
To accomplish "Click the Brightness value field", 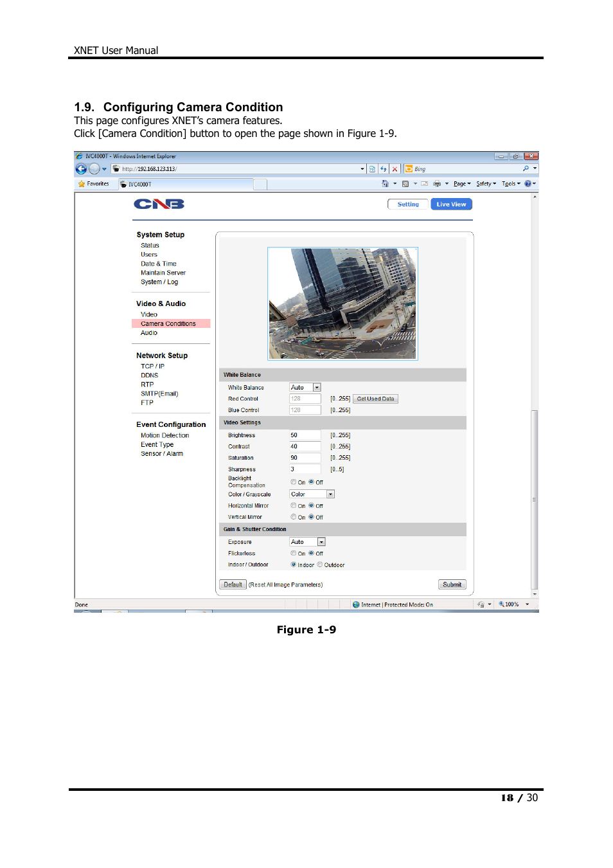I will point(305,435).
